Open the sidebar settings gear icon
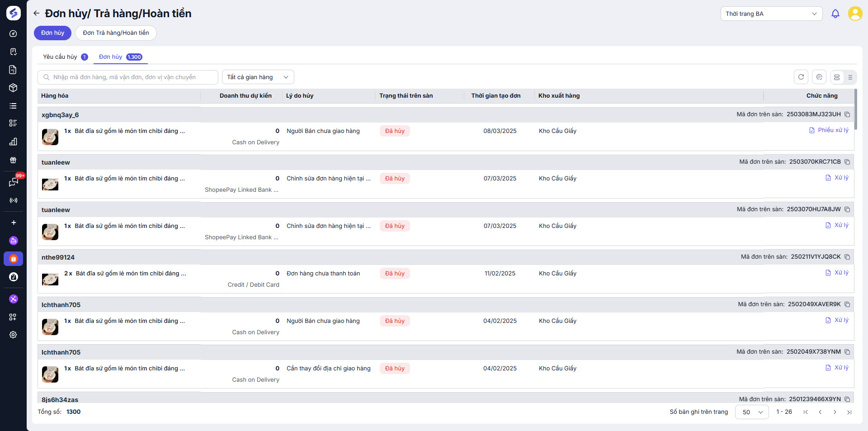The image size is (868, 431). tap(13, 335)
